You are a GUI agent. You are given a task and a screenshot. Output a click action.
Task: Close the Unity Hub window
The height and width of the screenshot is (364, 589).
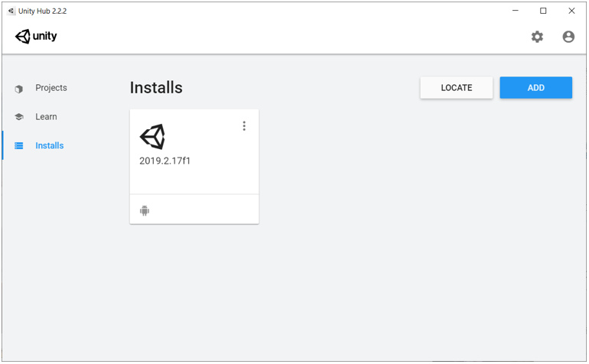[x=571, y=11]
